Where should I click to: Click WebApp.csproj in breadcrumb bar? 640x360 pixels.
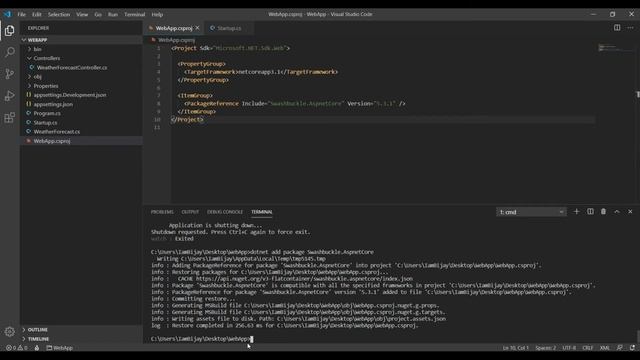pyautogui.click(x=176, y=40)
